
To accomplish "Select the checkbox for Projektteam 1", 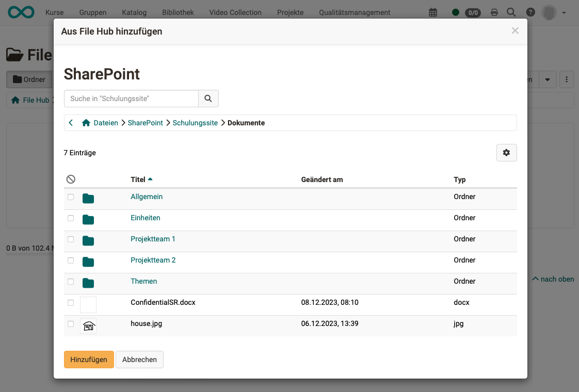I will (x=71, y=239).
